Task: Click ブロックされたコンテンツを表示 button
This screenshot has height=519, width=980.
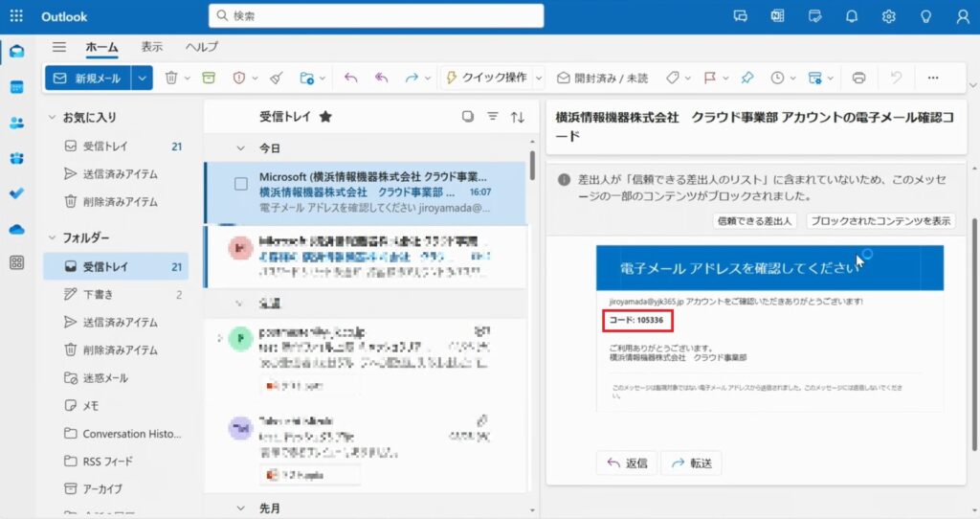Action: [x=880, y=221]
